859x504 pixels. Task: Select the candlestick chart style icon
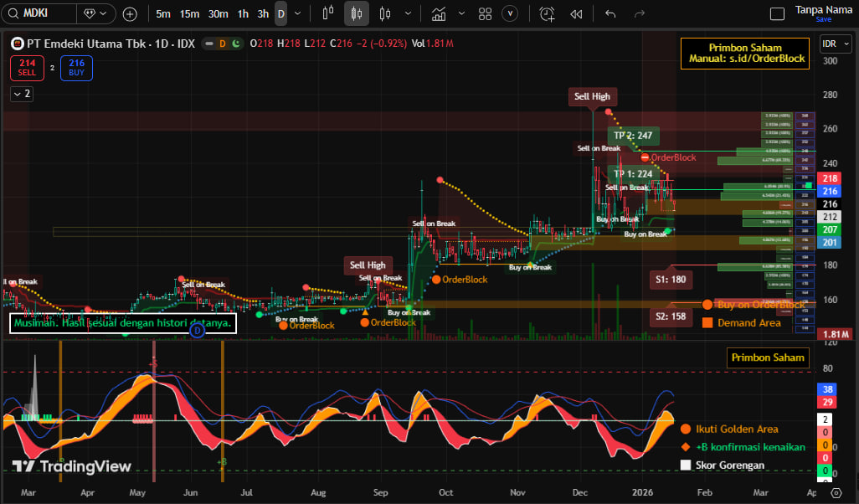point(357,13)
